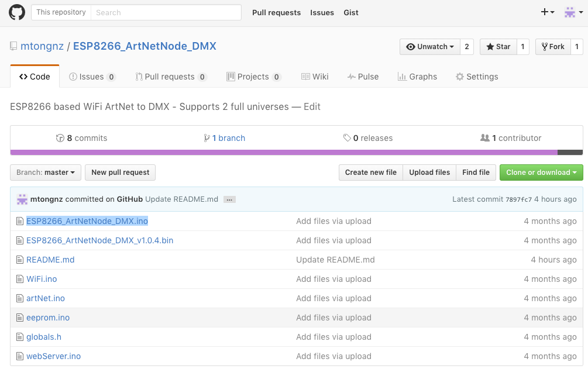Viewport: 588px width, 369px height.
Task: Open the Projects tab
Action: click(x=254, y=77)
